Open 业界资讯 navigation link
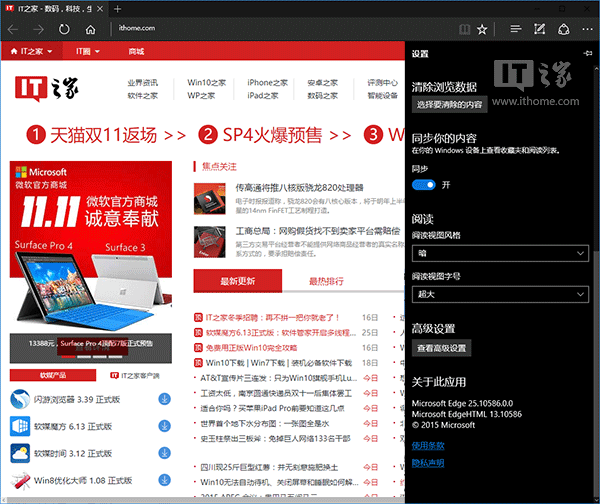 [x=142, y=82]
